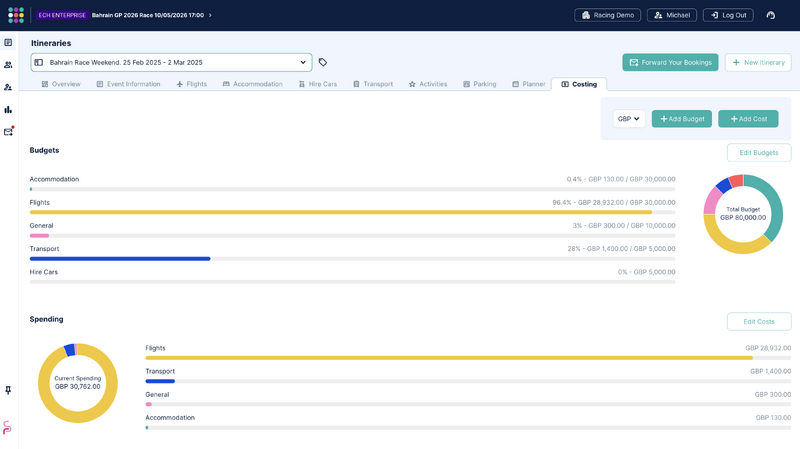Open the itineraries sidebar icon
This screenshot has height=449, width=800.
coord(8,42)
